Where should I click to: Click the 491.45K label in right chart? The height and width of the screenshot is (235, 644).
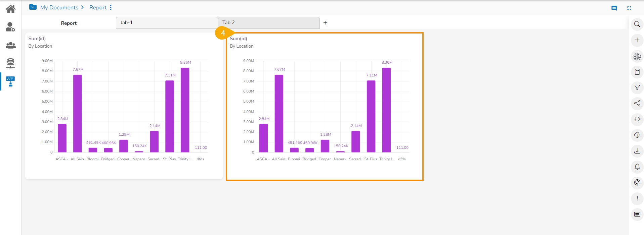[295, 142]
